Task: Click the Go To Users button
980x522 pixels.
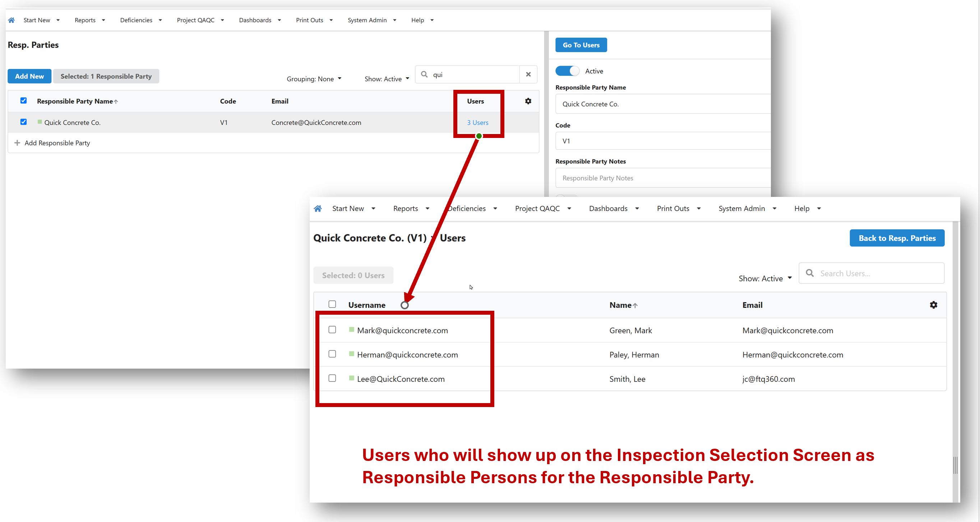Action: pos(581,45)
